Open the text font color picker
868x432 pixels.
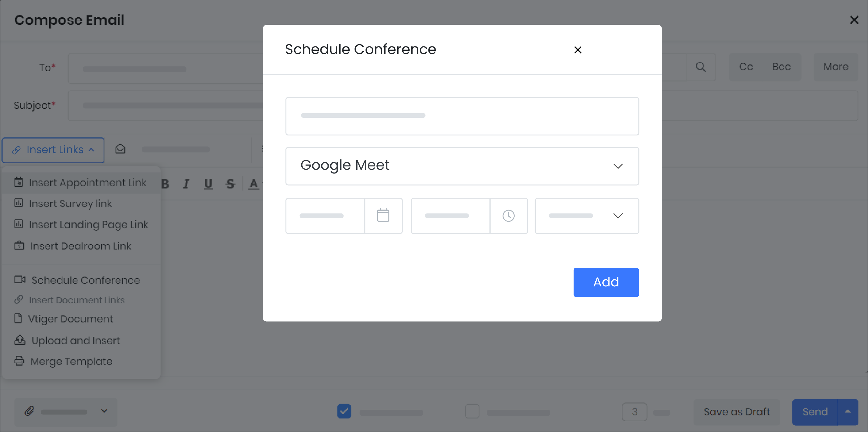pyautogui.click(x=254, y=184)
